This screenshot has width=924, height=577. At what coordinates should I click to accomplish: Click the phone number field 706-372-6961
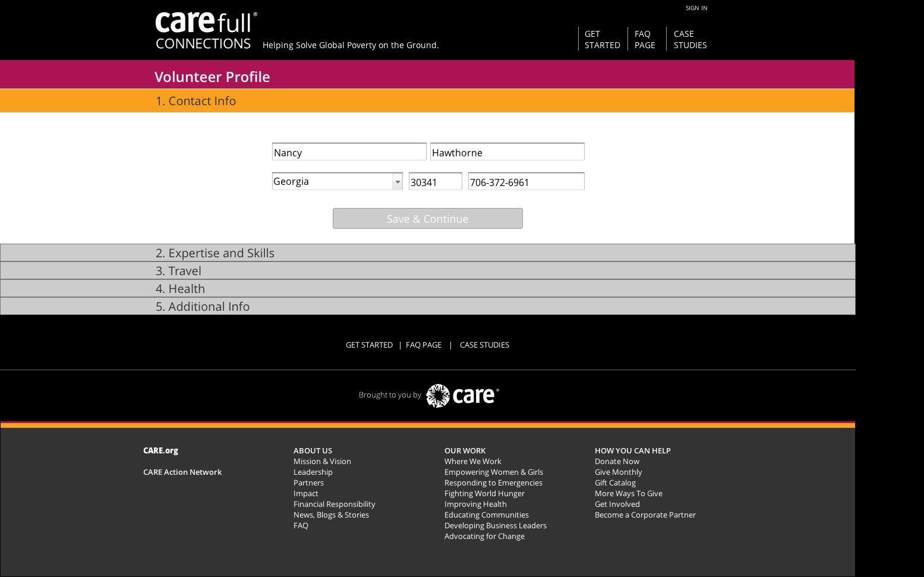(x=526, y=181)
